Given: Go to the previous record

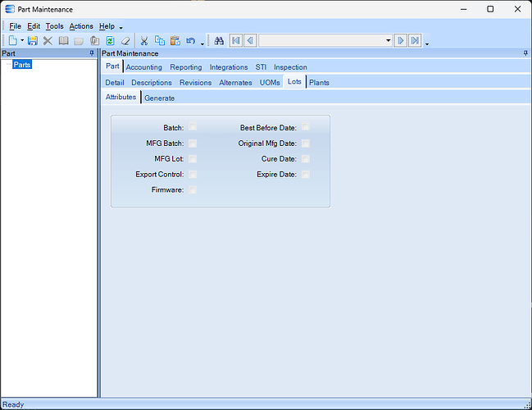Looking at the screenshot, I should click(x=250, y=41).
